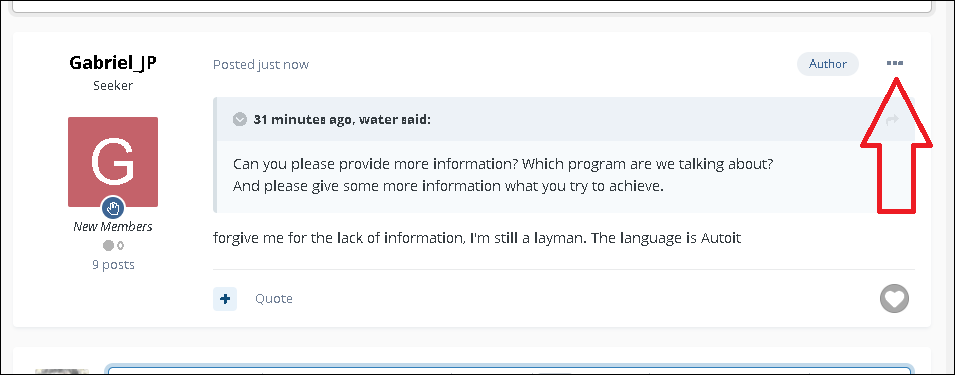This screenshot has height=375, width=955.
Task: Click the faded go-to-post arrow in quote header
Action: [x=892, y=120]
